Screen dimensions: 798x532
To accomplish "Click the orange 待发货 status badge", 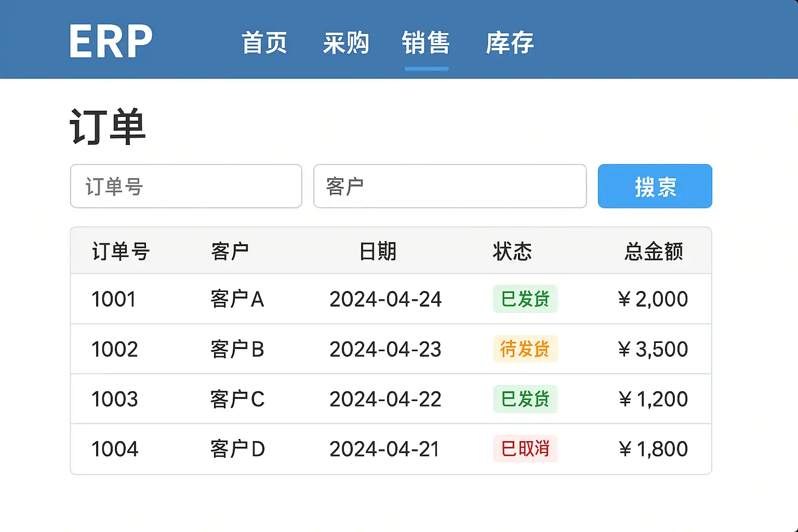I will (x=525, y=349).
